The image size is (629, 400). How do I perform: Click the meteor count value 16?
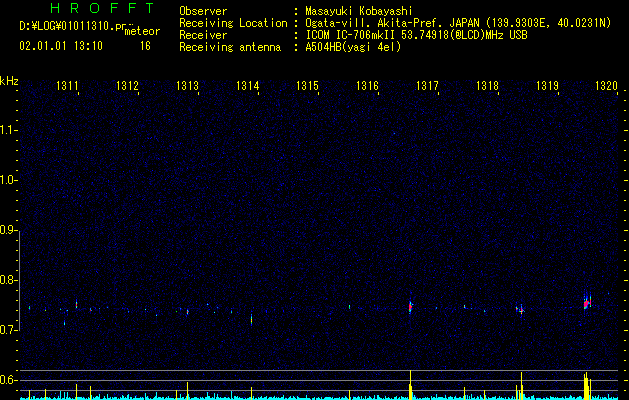(x=145, y=46)
